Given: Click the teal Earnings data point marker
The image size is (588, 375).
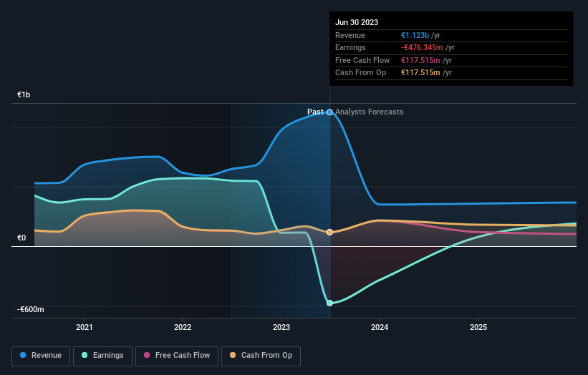Looking at the screenshot, I should 329,303.
